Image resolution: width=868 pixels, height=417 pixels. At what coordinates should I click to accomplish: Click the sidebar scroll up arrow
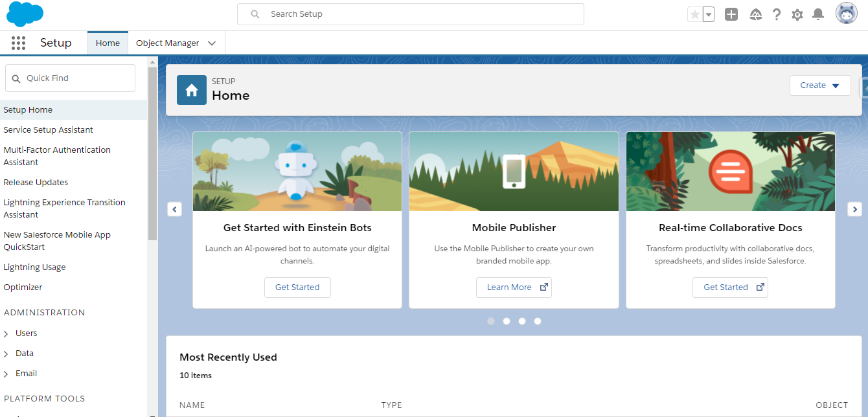[x=153, y=62]
